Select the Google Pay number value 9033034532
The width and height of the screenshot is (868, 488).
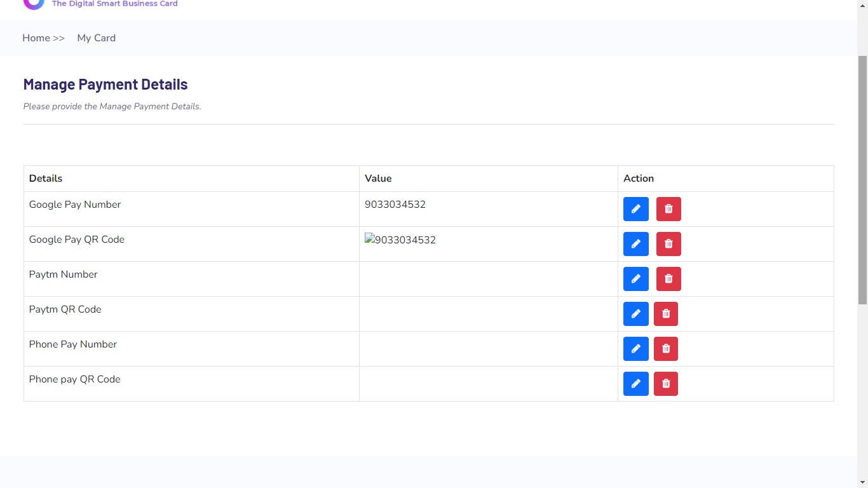tap(395, 205)
